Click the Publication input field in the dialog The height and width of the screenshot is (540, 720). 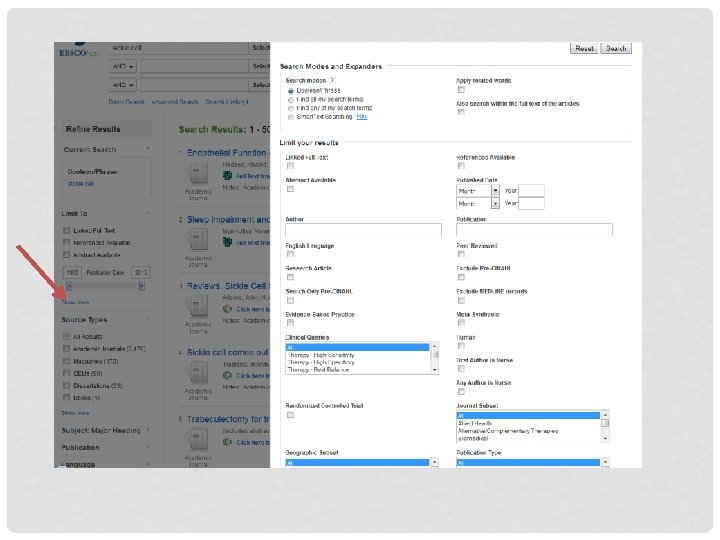pos(534,230)
